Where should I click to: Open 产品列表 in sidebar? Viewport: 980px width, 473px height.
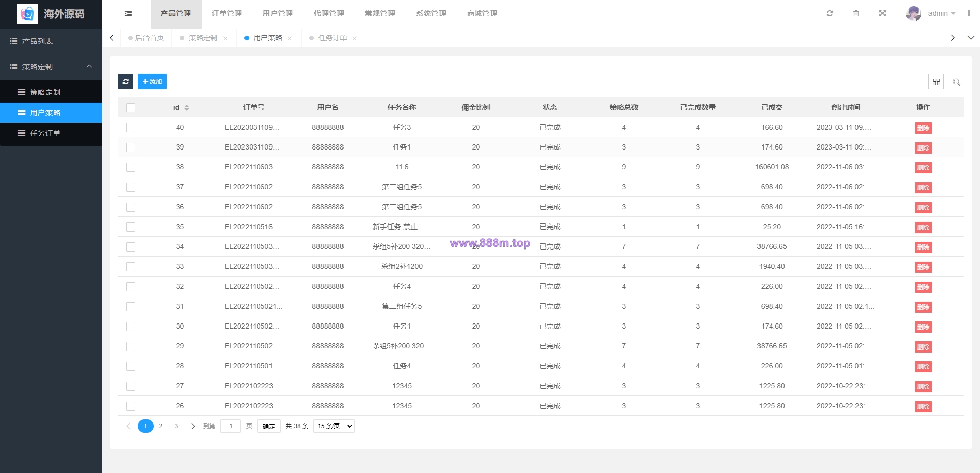(51, 41)
